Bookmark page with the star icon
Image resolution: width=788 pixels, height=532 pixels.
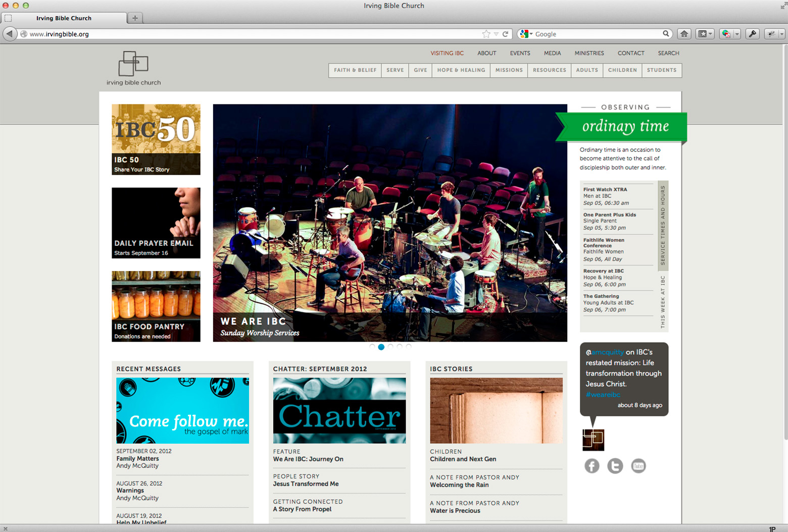(486, 34)
